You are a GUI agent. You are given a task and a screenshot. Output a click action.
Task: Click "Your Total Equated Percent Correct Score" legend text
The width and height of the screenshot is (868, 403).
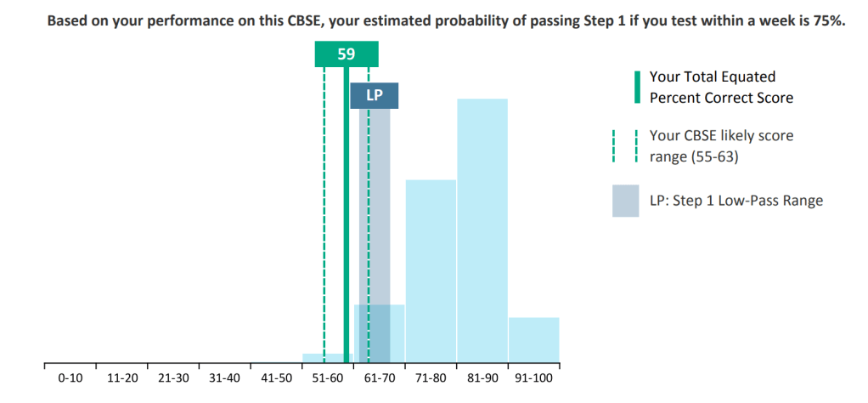(720, 88)
